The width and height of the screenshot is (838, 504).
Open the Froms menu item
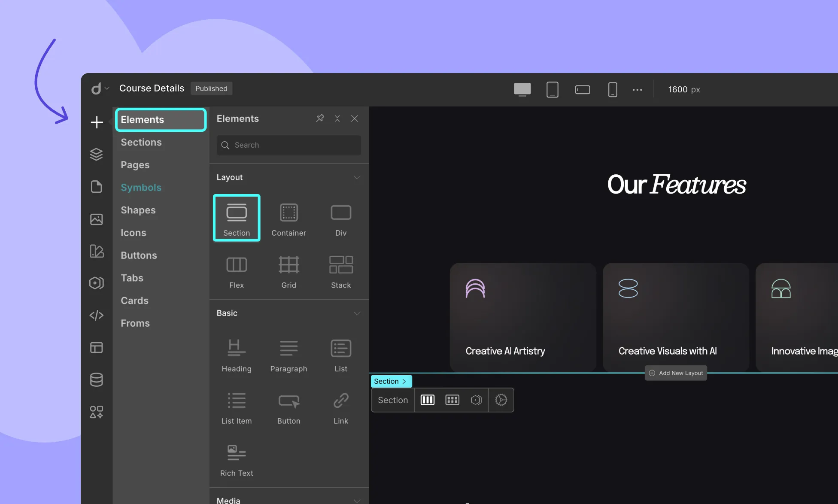(x=135, y=323)
